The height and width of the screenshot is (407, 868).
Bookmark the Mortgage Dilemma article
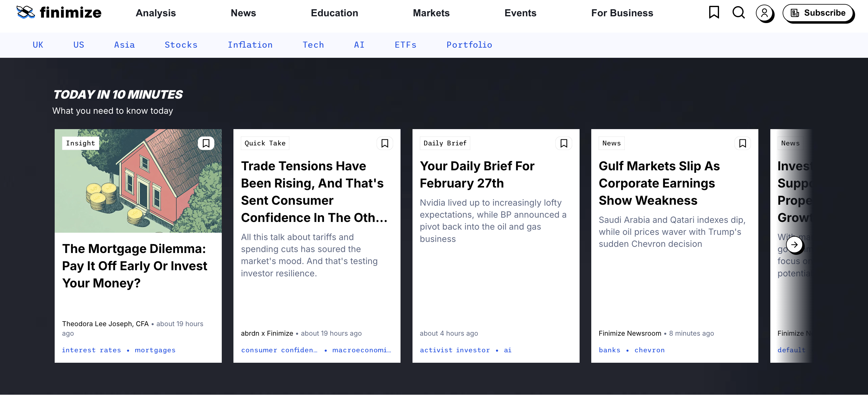pyautogui.click(x=206, y=143)
